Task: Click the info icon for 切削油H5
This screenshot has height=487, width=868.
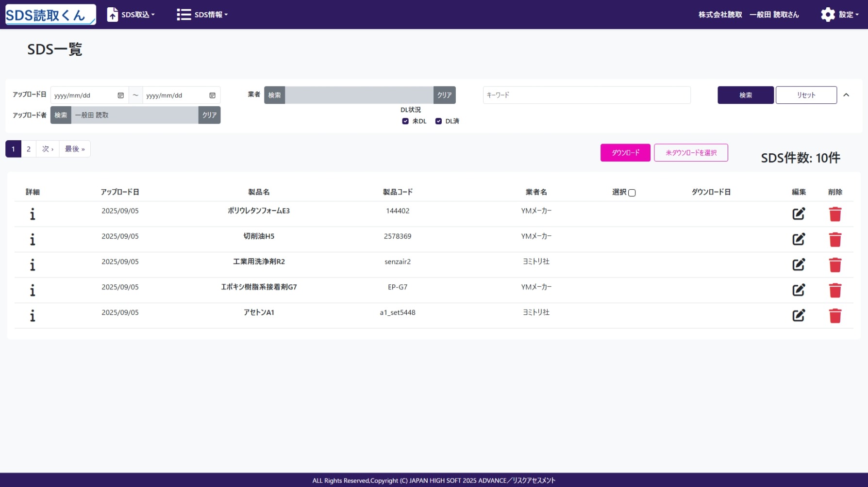Action: (x=33, y=240)
